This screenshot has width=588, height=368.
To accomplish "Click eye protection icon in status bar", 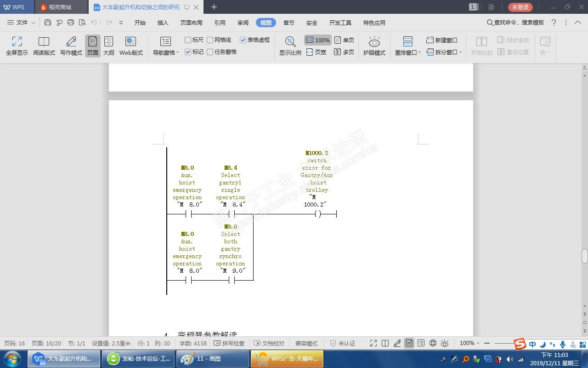I will point(445,343).
